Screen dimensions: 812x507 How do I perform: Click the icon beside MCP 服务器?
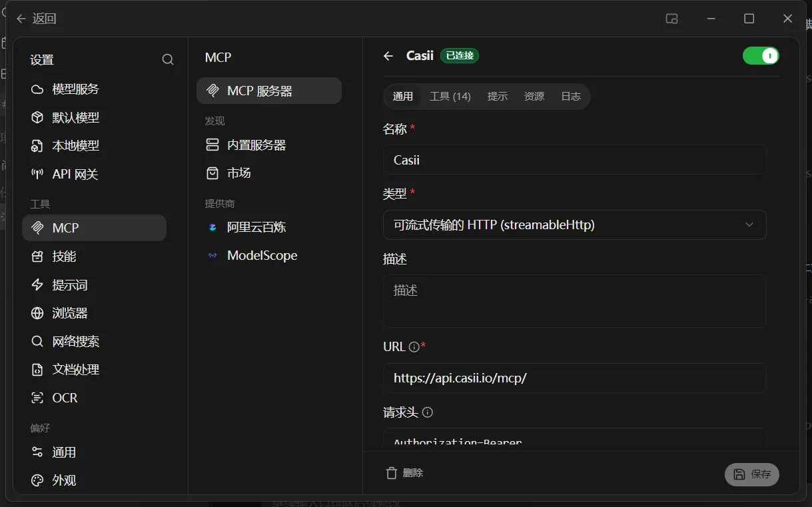coord(212,91)
